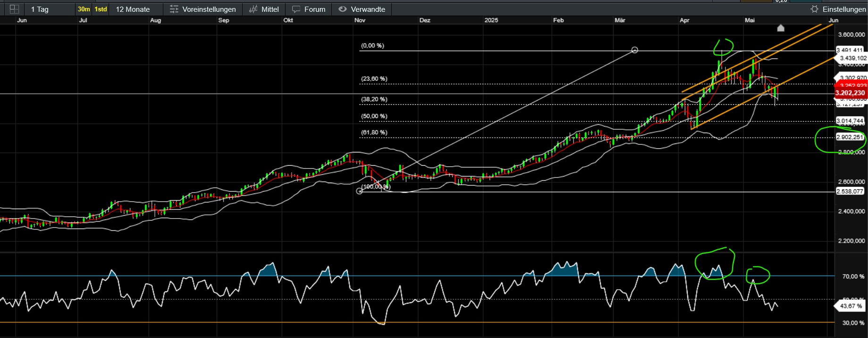Click the 3.014,744 price axis label
This screenshot has width=868, height=338.
tap(850, 121)
